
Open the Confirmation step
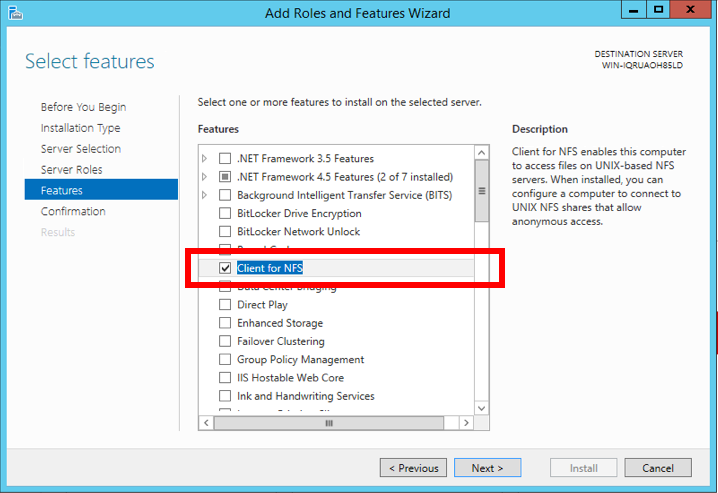(x=73, y=212)
